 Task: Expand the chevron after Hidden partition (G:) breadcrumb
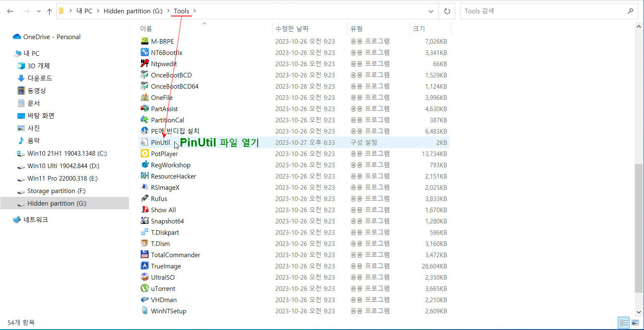pos(168,11)
